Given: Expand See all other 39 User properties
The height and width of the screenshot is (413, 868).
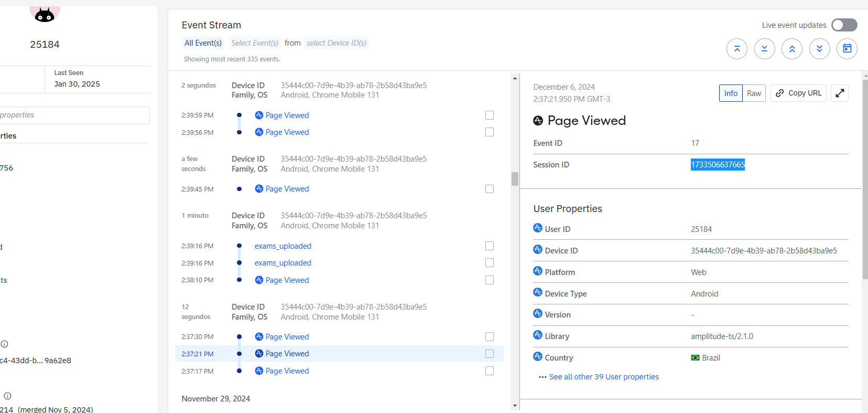Looking at the screenshot, I should coord(603,377).
